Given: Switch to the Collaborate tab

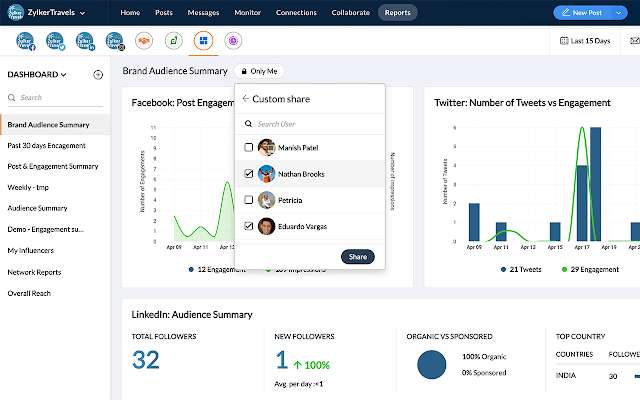Looking at the screenshot, I should click(x=351, y=13).
